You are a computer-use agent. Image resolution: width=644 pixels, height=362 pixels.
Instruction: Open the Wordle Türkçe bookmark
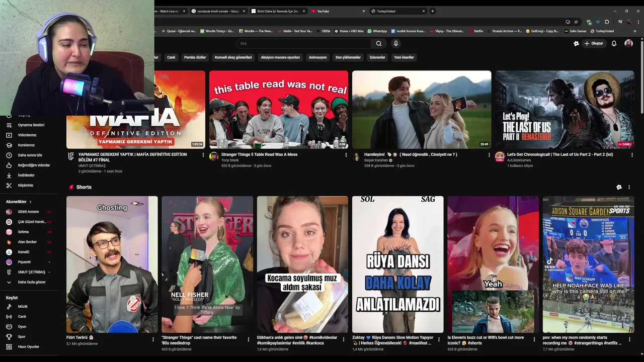tap(217, 31)
